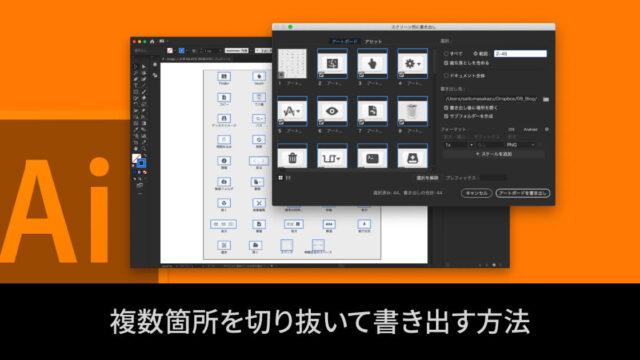
Task: Click the artboard range input field
Action: (520, 53)
